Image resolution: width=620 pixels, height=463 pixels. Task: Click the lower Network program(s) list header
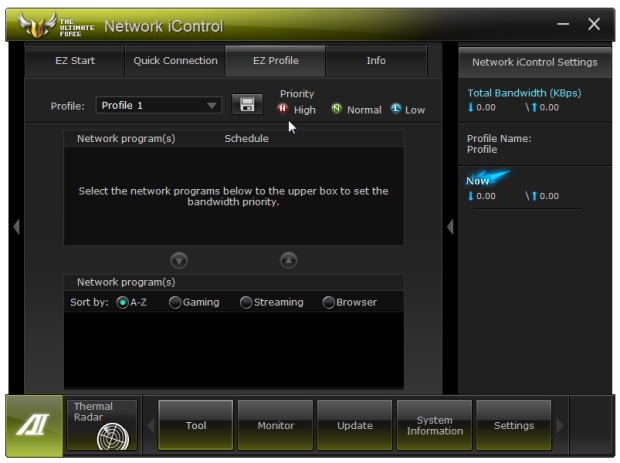click(126, 282)
